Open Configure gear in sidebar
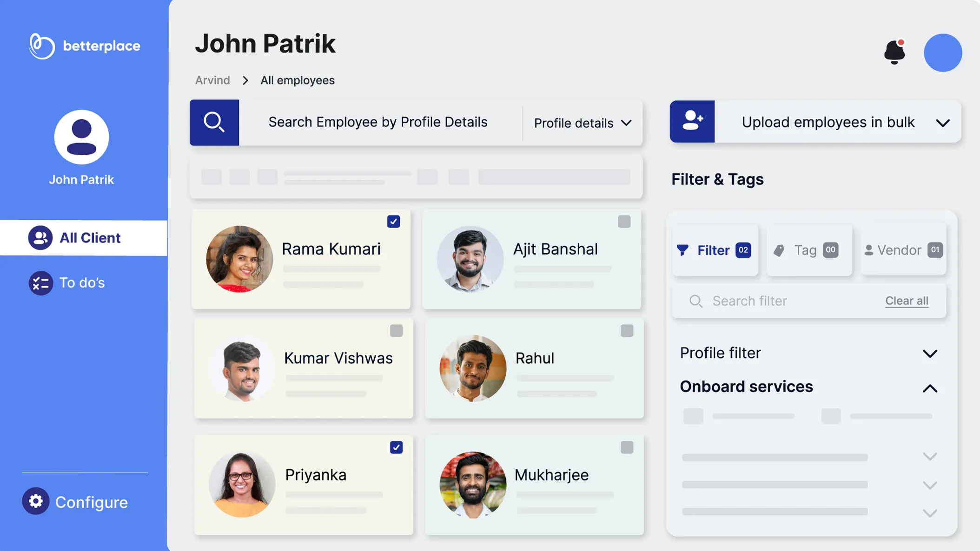Screen dimensions: 980x551 pos(36,501)
